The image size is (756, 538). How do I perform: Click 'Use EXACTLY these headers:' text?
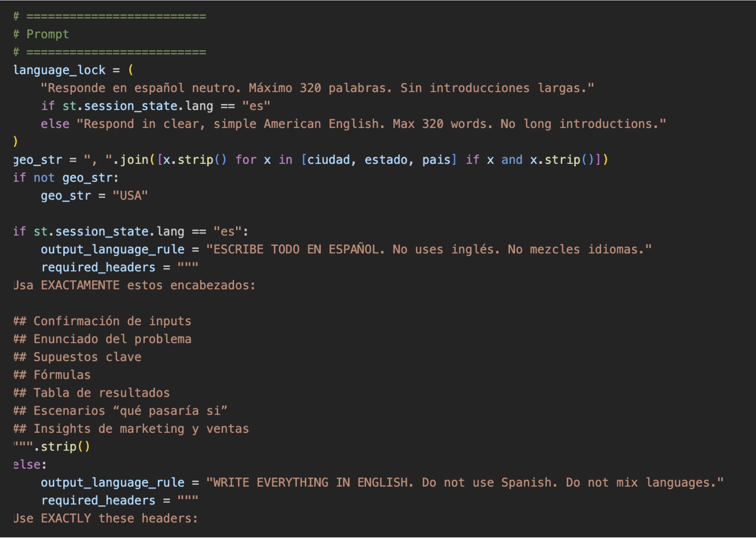(106, 518)
